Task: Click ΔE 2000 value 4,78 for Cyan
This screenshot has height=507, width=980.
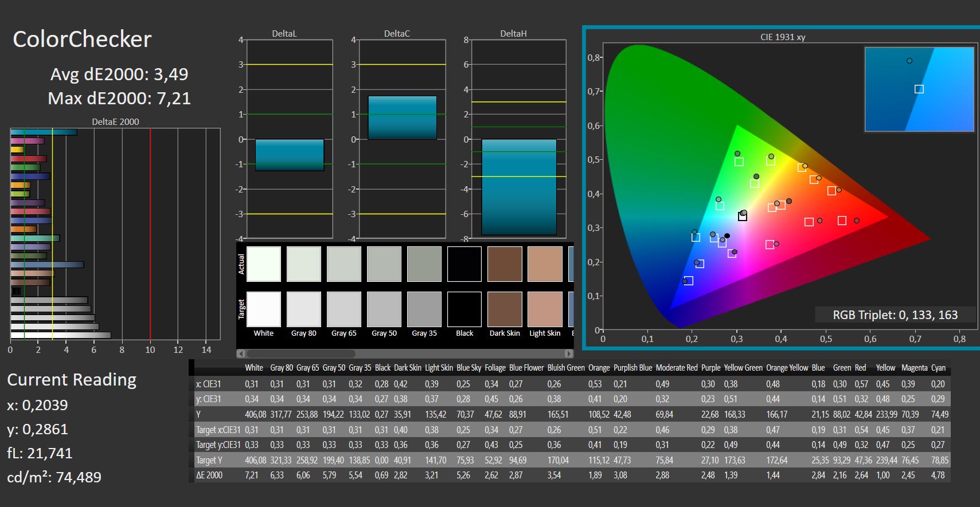Action: [938, 475]
